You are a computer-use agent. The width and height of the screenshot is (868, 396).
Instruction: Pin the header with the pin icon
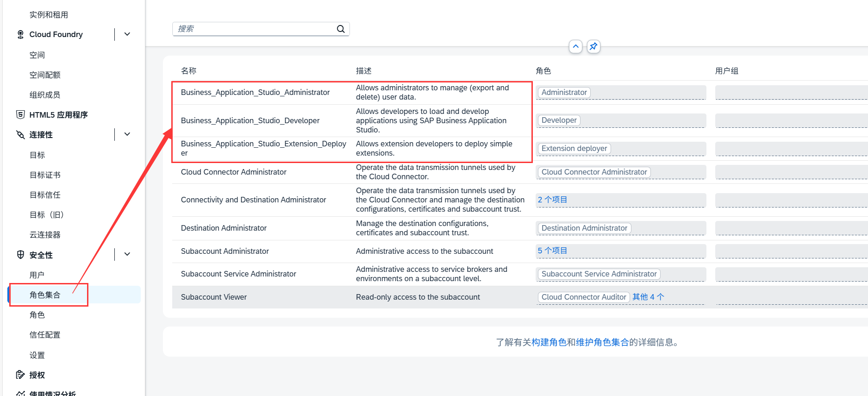point(593,46)
